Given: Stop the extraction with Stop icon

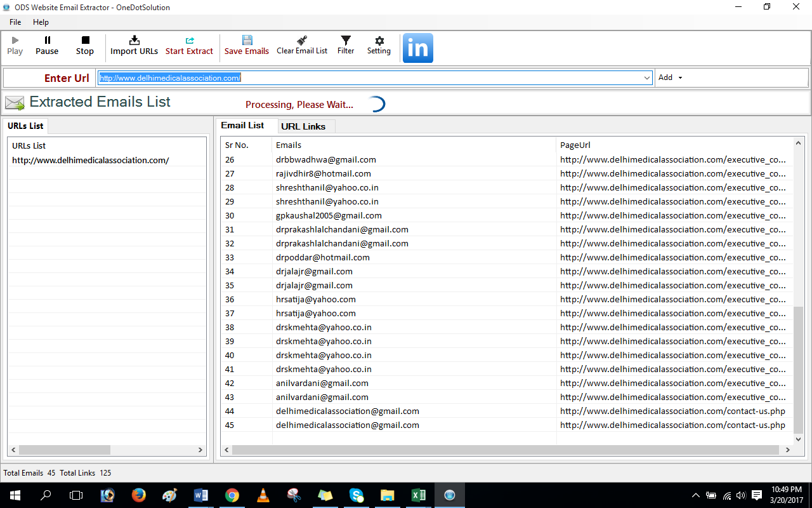Looking at the screenshot, I should [85, 46].
